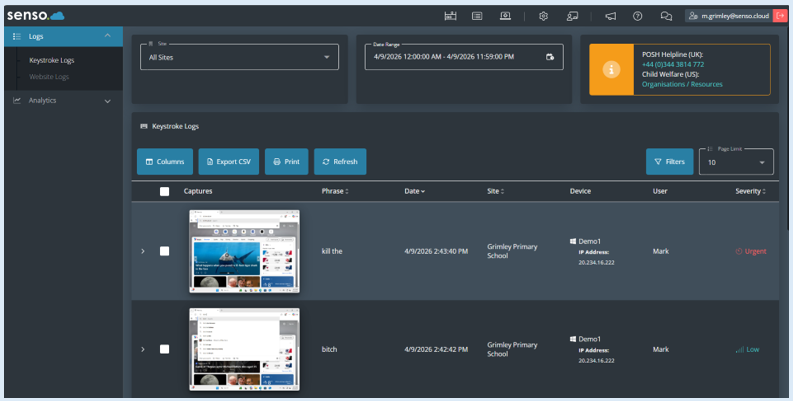793x401 pixels.
Task: Click the Print button
Action: (286, 161)
